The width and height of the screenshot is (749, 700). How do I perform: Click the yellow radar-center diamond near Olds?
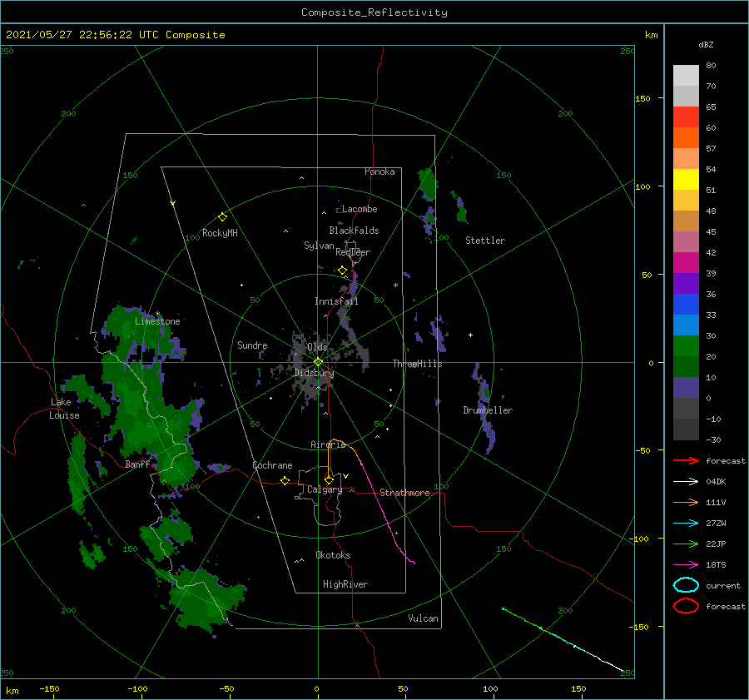tap(318, 362)
